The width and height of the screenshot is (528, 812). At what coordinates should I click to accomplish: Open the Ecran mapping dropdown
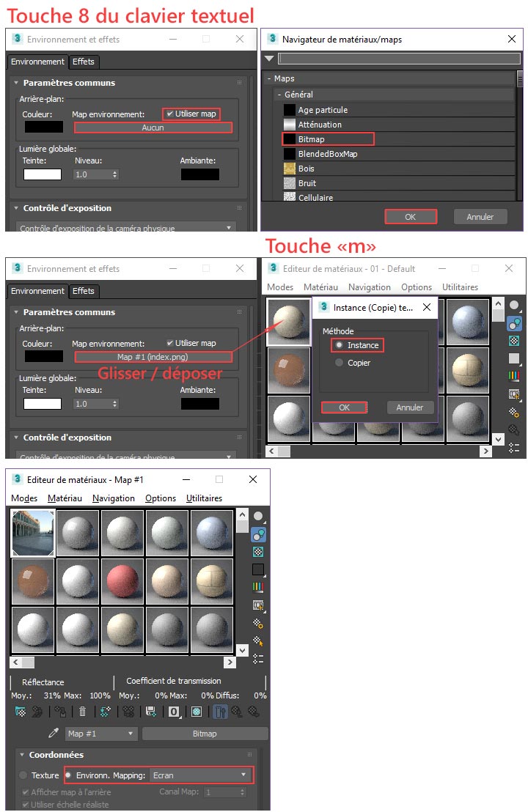pyautogui.click(x=201, y=775)
